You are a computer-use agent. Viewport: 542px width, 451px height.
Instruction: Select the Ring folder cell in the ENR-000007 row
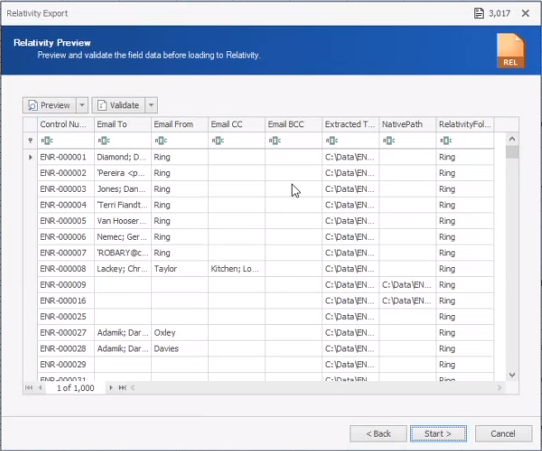(x=465, y=253)
